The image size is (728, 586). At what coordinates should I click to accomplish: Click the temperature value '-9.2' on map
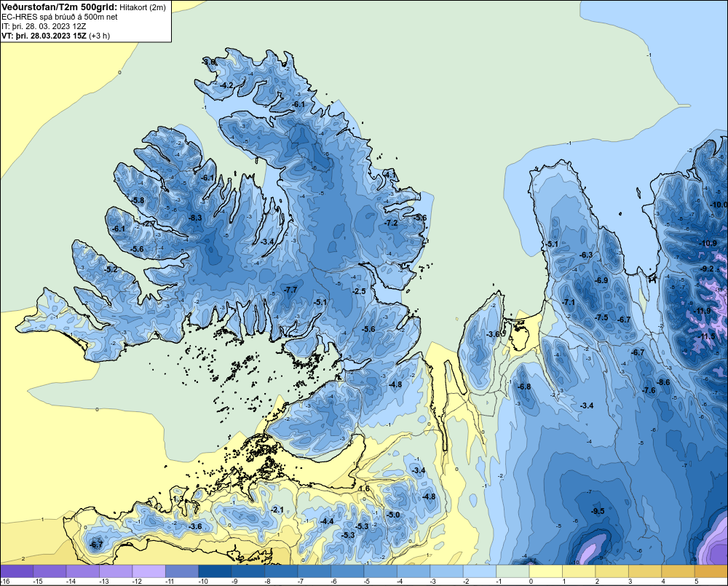(x=707, y=269)
